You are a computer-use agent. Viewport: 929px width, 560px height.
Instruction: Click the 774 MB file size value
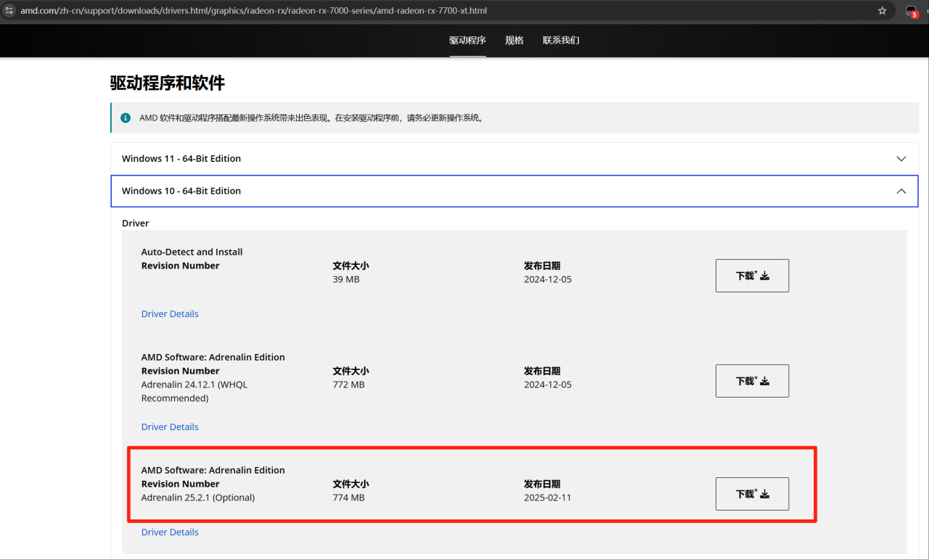click(x=349, y=498)
